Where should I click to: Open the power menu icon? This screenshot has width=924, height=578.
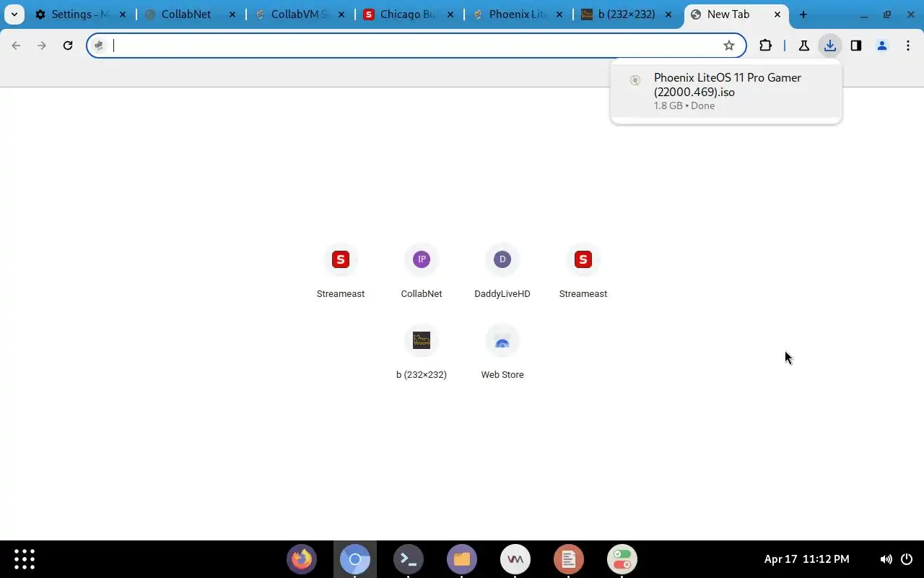coord(907,559)
